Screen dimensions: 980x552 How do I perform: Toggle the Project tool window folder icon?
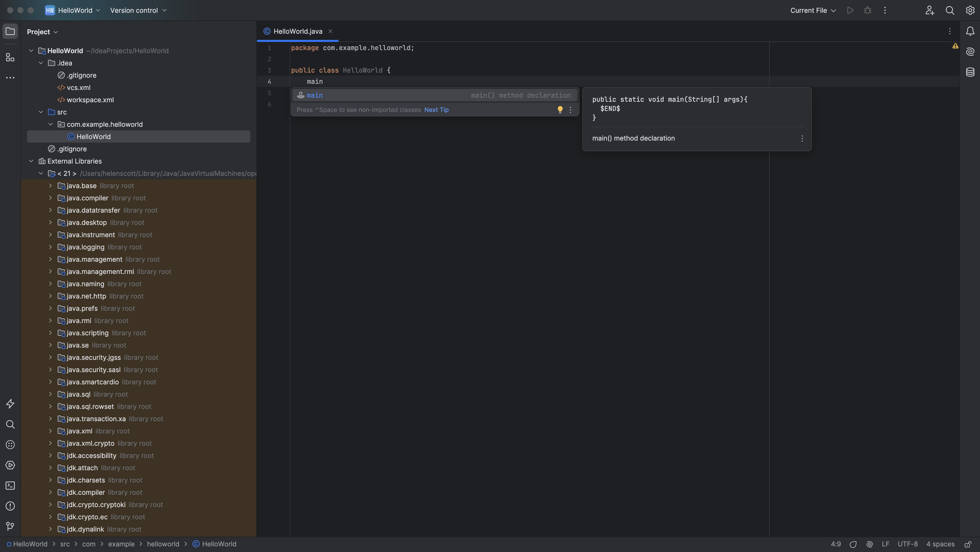10,31
